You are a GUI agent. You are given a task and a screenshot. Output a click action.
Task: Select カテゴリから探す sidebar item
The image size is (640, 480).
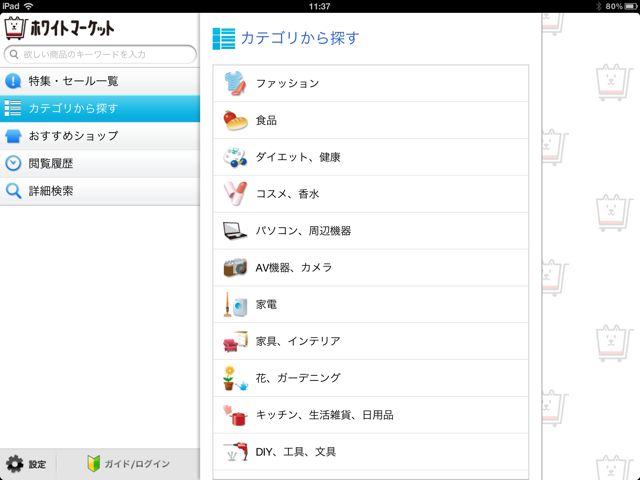click(100, 109)
